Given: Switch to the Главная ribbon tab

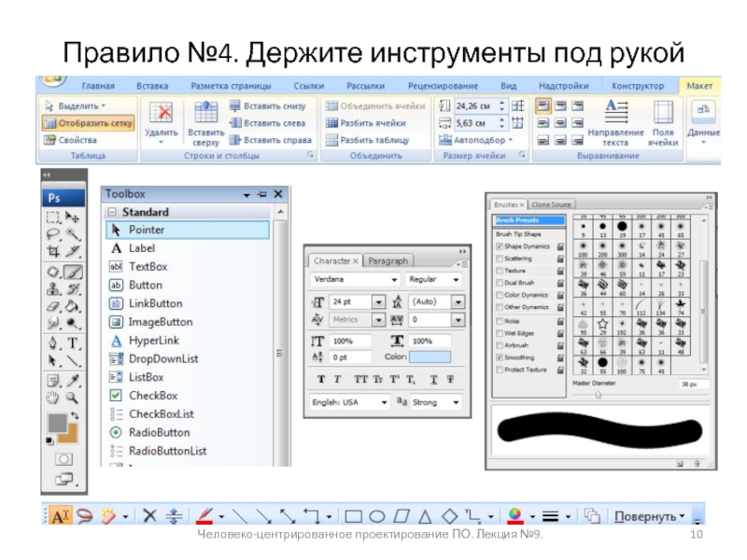Looking at the screenshot, I should tap(98, 86).
